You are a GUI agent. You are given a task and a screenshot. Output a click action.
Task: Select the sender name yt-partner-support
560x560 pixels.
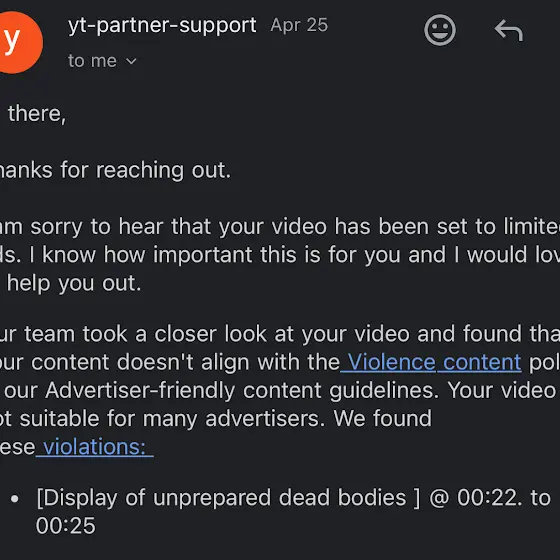pos(162,26)
